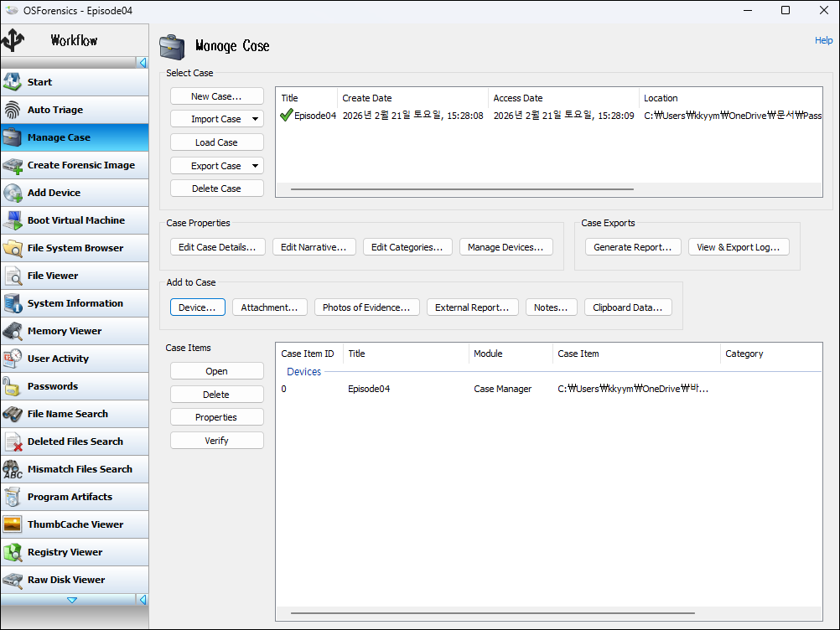This screenshot has width=840, height=630.
Task: Click the Case Items Open button
Action: [216, 371]
